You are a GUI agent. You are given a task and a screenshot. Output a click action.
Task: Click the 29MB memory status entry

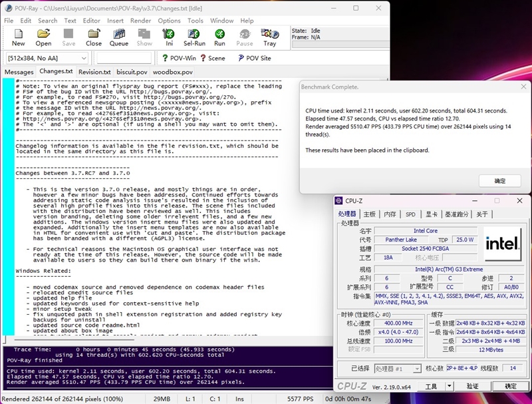[x=162, y=399]
